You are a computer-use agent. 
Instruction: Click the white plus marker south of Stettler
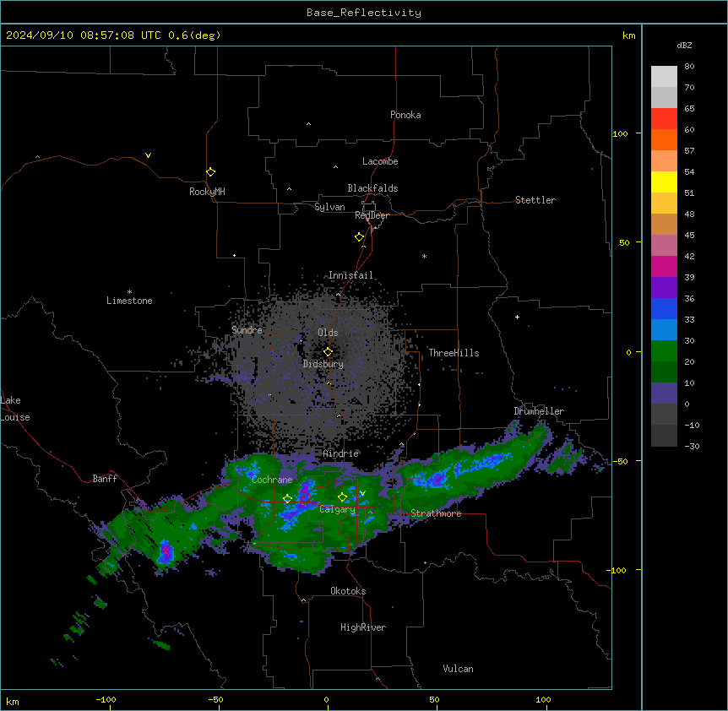tap(517, 317)
